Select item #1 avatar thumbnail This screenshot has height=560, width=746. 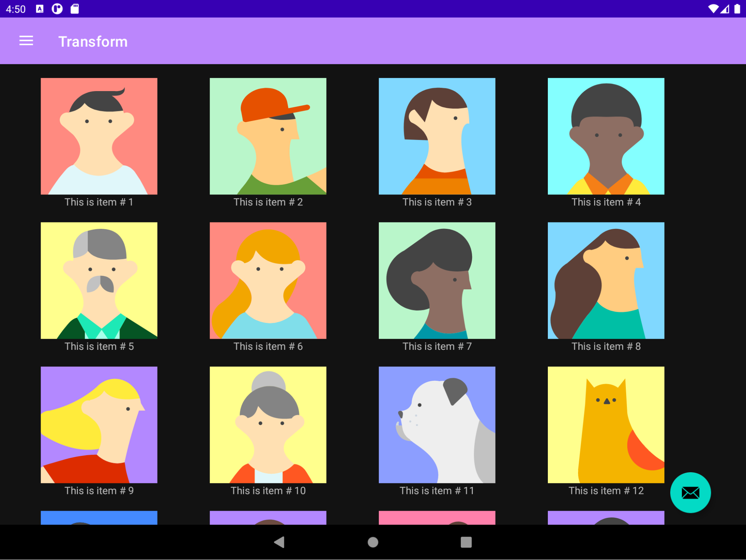pos(99,136)
